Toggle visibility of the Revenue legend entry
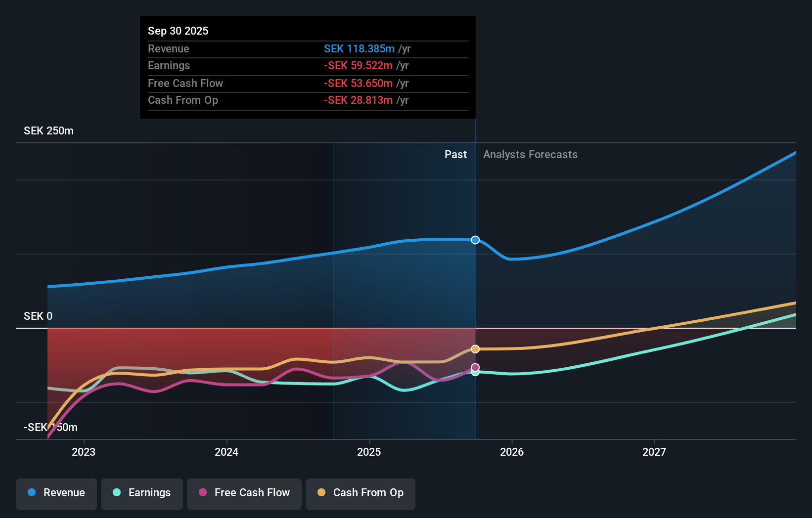812x518 pixels. (56, 493)
